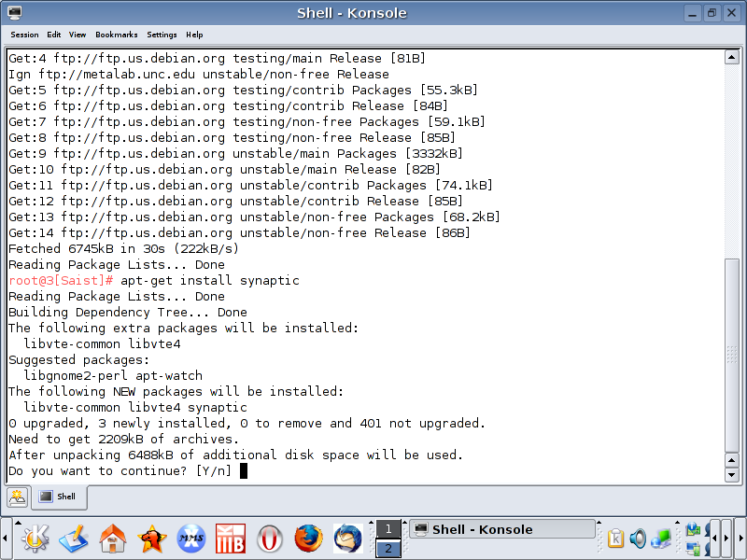Launch Opera browser from the panel
Viewport: 747px width, 560px height.
[x=270, y=539]
